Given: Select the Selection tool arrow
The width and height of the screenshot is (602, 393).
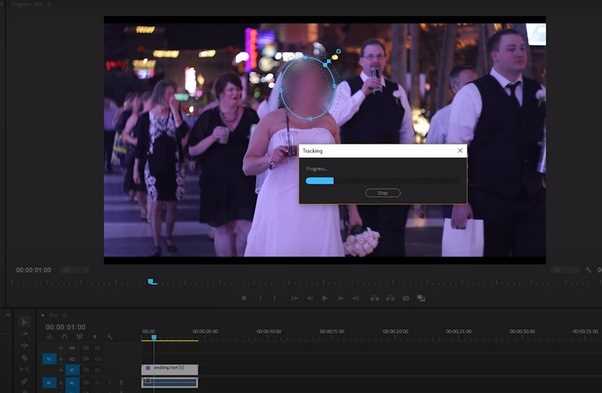Looking at the screenshot, I should pyautogui.click(x=25, y=322).
